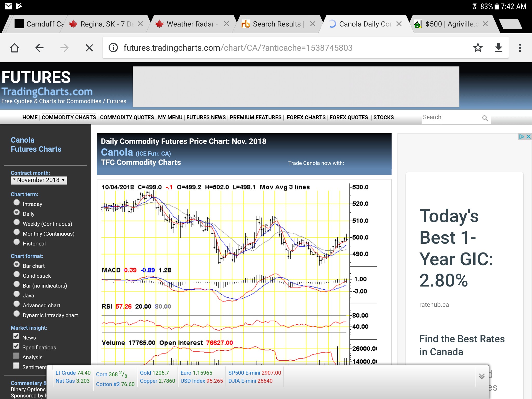Bookmark page with the star icon
This screenshot has height=399, width=532.
[x=478, y=48]
